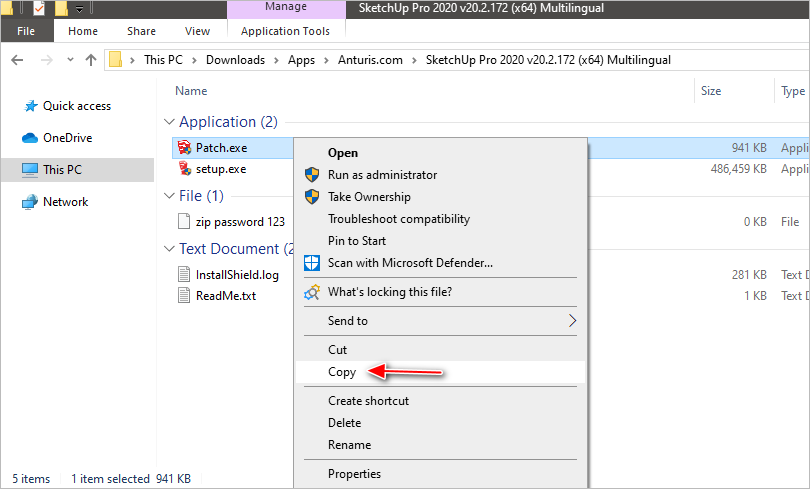Sort files by the Name column header
810x489 pixels.
tap(191, 91)
